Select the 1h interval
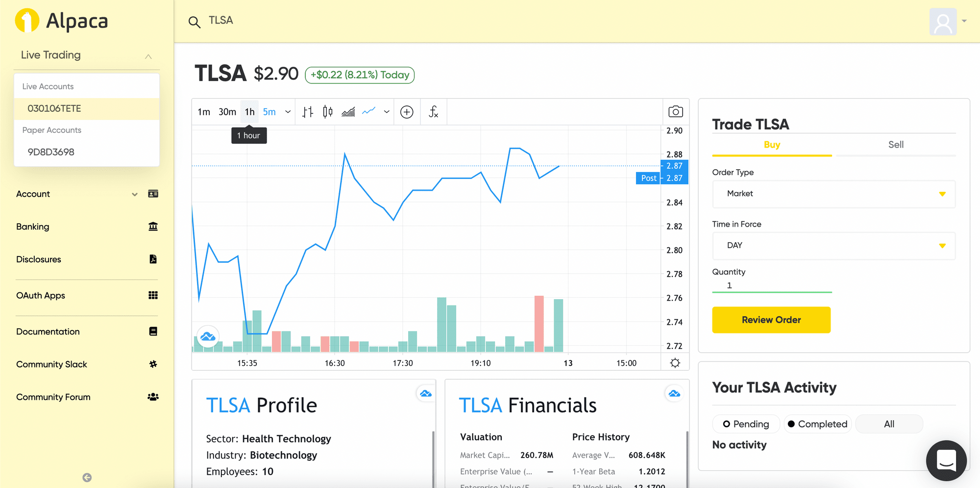Viewport: 980px width, 488px height. point(250,112)
